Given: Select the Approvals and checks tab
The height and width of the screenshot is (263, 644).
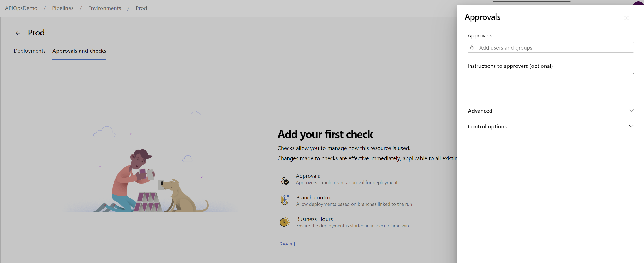Looking at the screenshot, I should coord(79,51).
